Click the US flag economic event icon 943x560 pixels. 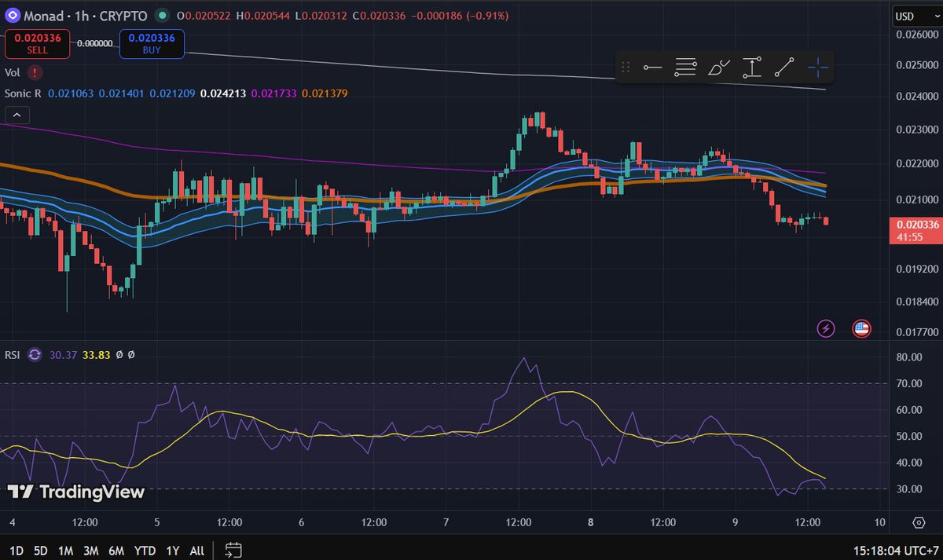click(861, 328)
